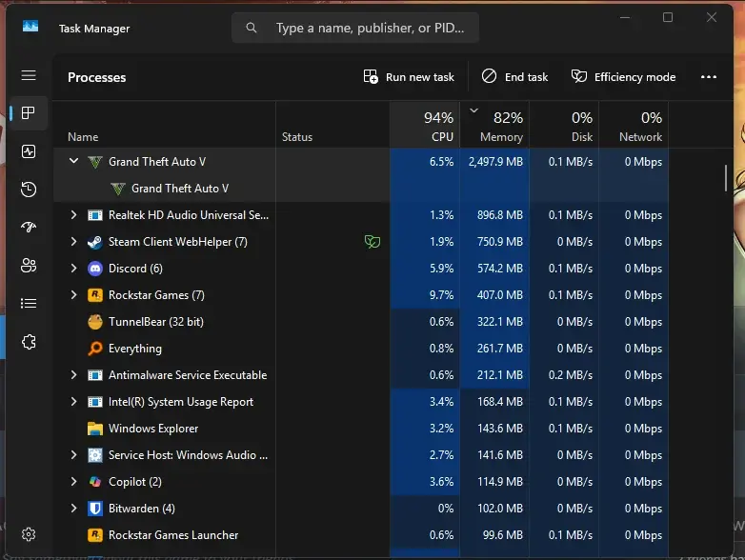Click the Grand Theft Auto V child process icon

click(x=118, y=189)
